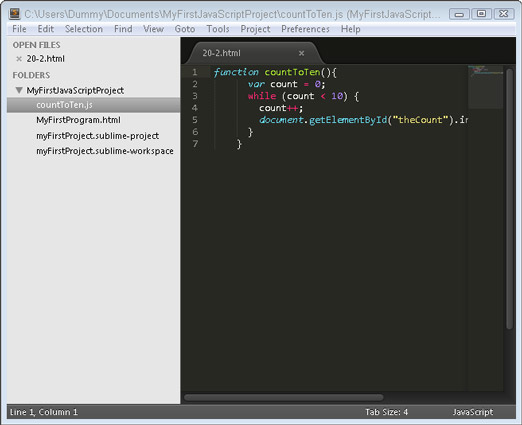Open the File menu
The height and width of the screenshot is (425, 522).
pyautogui.click(x=19, y=29)
